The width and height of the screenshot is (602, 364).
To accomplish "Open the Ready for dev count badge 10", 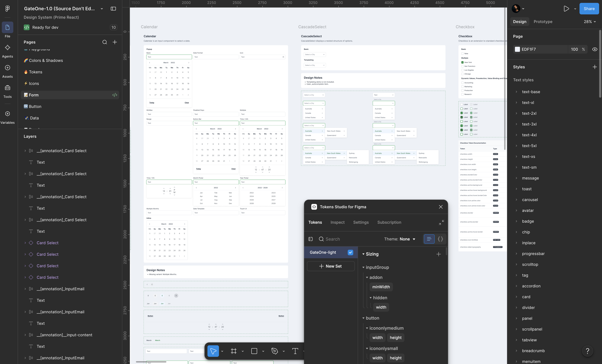I will pyautogui.click(x=114, y=27).
